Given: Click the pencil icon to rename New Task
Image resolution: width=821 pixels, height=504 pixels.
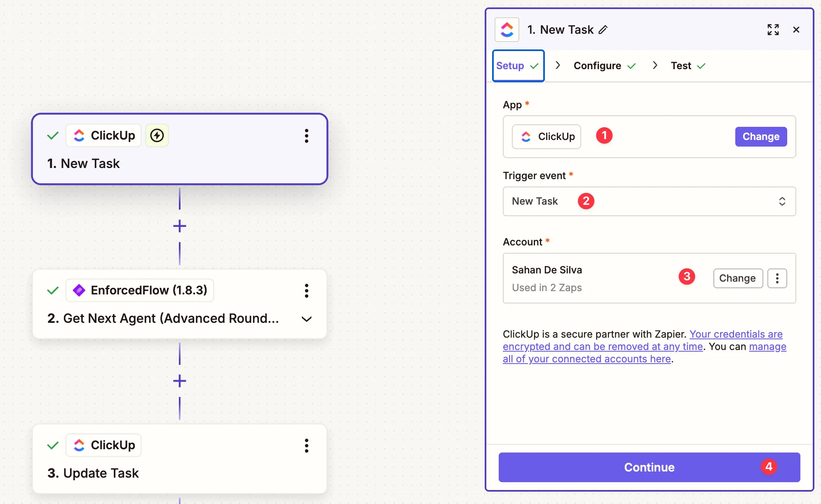Looking at the screenshot, I should click(603, 29).
